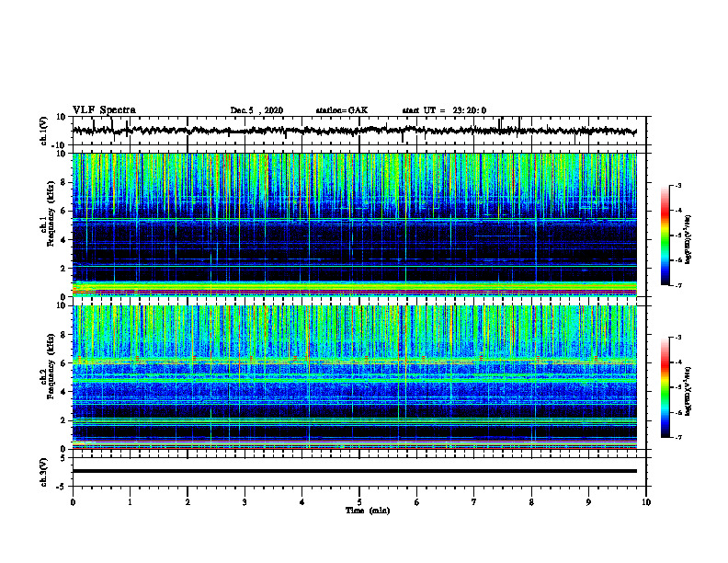Image resolution: width=728 pixels, height=563 pixels.
Task: Click inside the ch.2 spectrogram panel
Action: pos(354,377)
